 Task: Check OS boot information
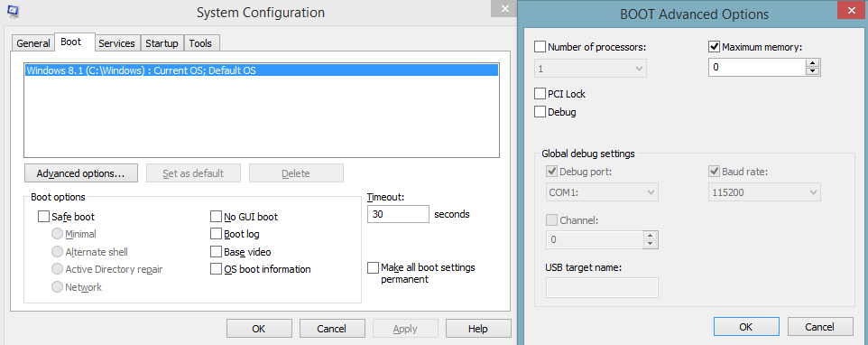(x=216, y=270)
